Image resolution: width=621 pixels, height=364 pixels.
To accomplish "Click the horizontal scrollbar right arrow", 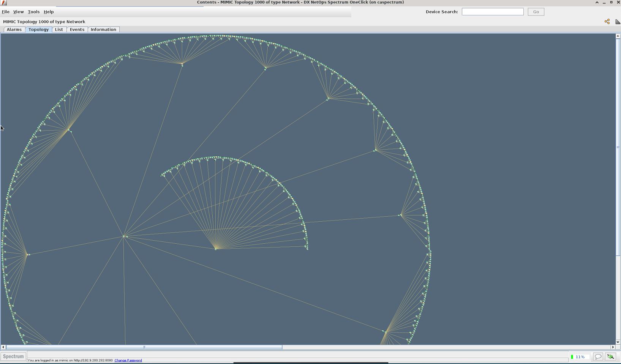I will pos(613,347).
